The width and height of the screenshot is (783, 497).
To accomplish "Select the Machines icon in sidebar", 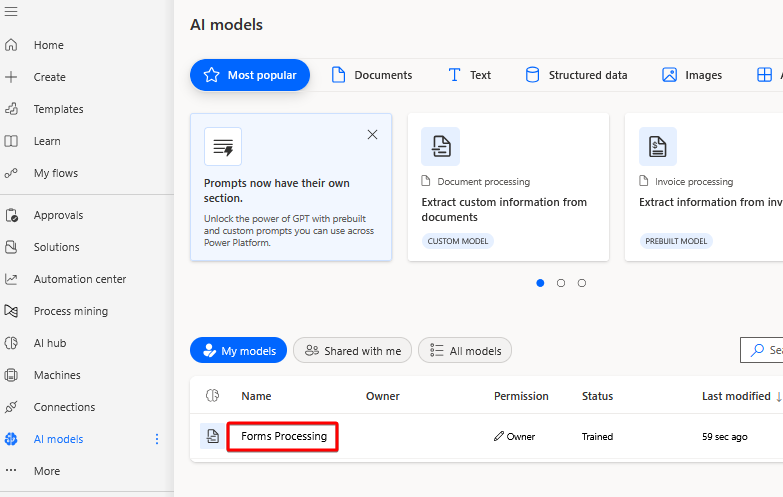I will coord(11,375).
